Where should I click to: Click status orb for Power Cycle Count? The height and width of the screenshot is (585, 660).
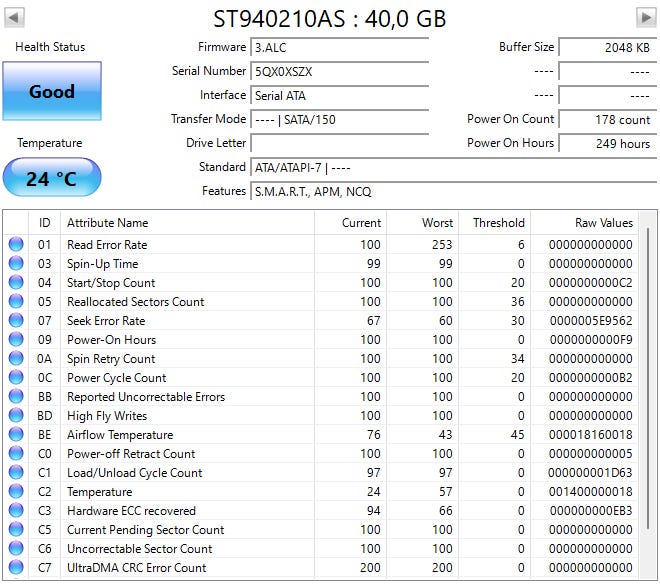click(16, 377)
